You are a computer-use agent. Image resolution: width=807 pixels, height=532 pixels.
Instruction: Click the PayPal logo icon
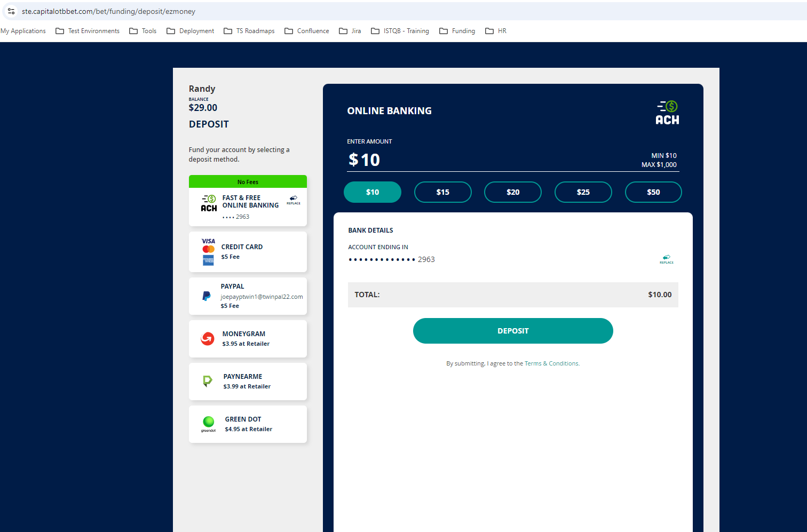[207, 296]
